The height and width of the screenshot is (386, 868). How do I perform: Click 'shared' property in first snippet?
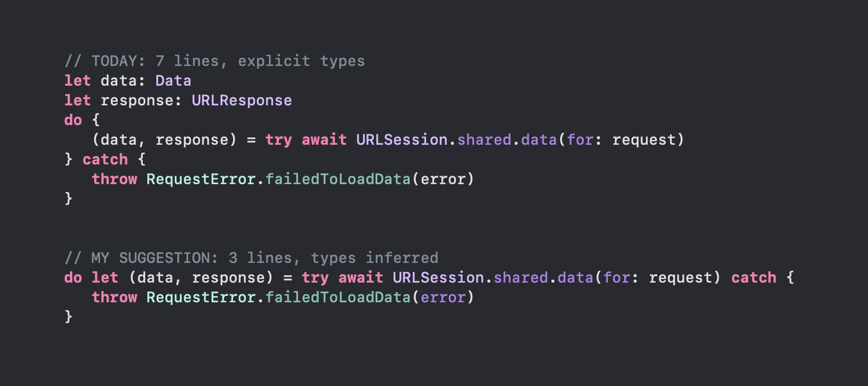484,140
